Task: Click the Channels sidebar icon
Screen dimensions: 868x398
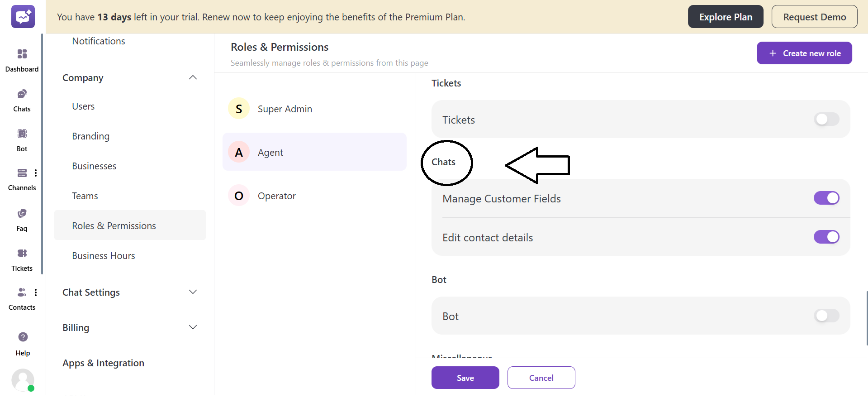Action: point(22,173)
